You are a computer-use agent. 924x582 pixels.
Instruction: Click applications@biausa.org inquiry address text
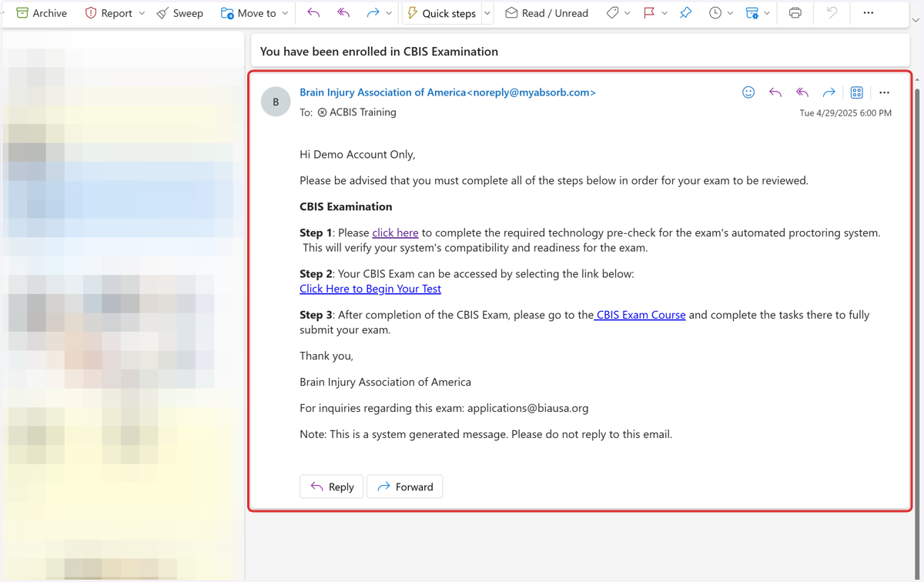[527, 408]
